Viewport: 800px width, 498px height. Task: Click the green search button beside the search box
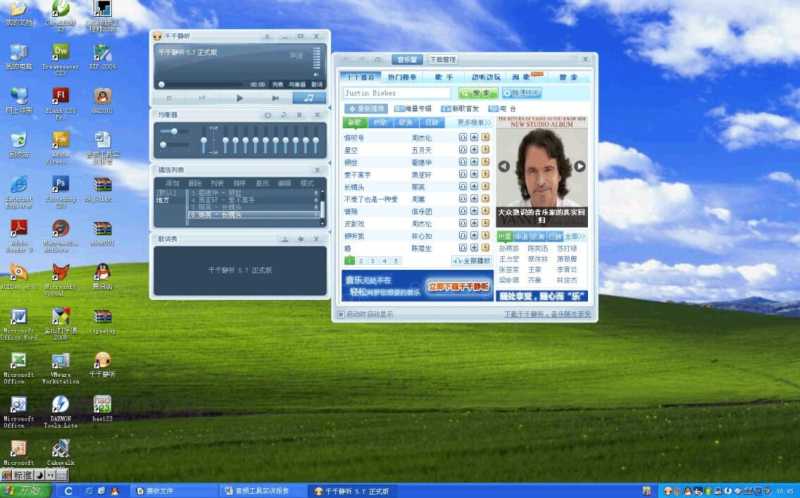click(x=477, y=93)
